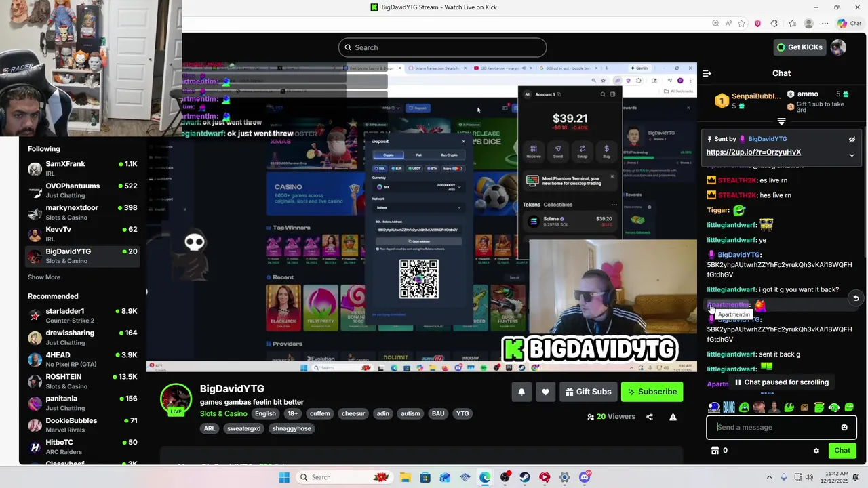This screenshot has width=868, height=488.
Task: Click the Windows taskbar search box
Action: click(x=345, y=477)
